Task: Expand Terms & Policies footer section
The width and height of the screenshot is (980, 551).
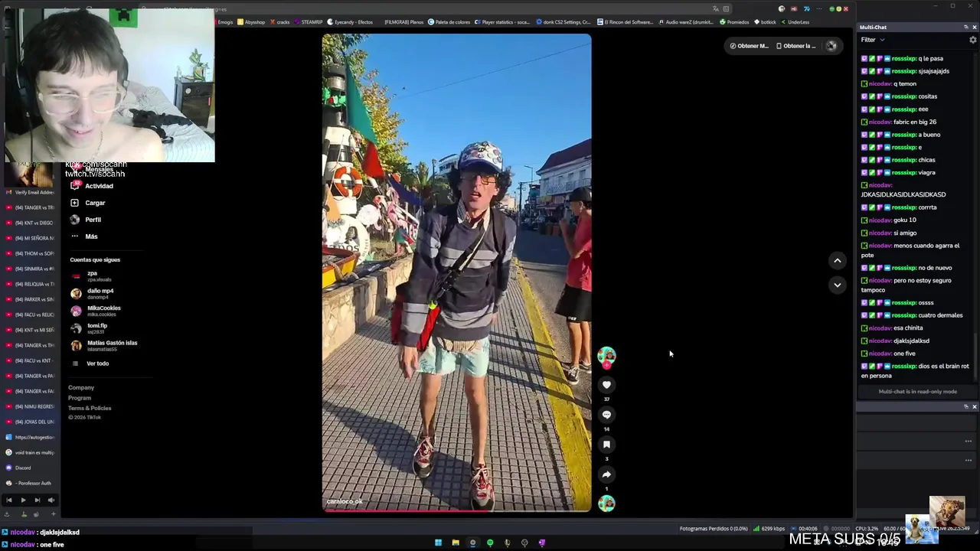Action: pos(90,408)
